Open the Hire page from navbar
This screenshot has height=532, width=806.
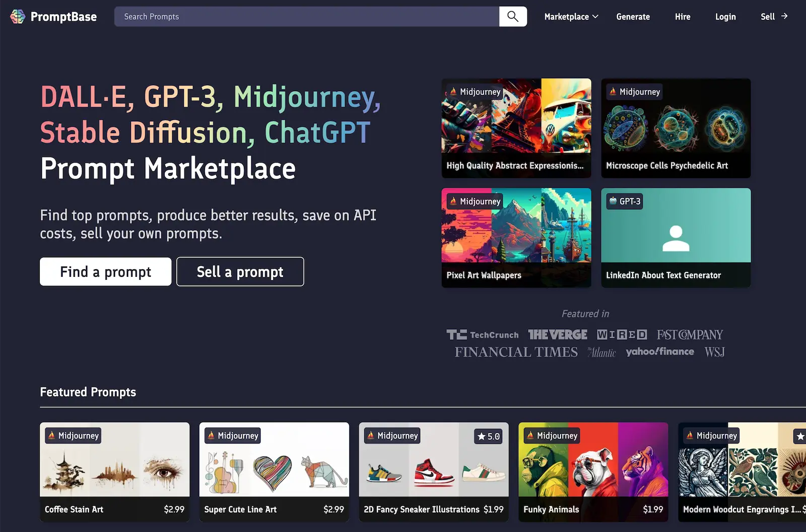point(683,17)
